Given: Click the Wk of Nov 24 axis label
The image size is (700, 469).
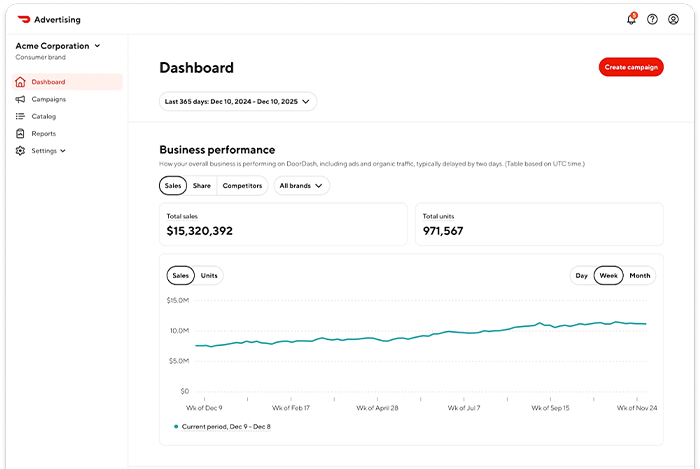Looking at the screenshot, I should 637,408.
